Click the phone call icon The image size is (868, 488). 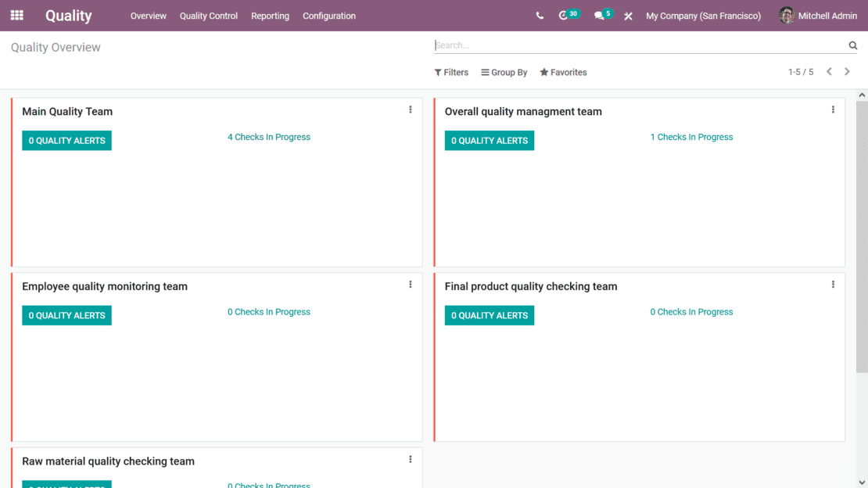540,16
